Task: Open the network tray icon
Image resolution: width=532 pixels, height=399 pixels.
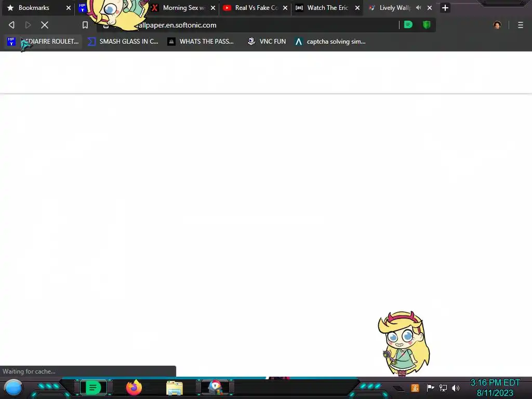Action: [443, 388]
